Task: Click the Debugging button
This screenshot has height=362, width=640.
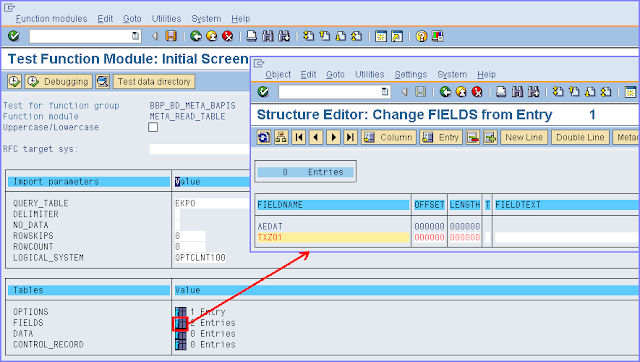Action: click(x=58, y=82)
